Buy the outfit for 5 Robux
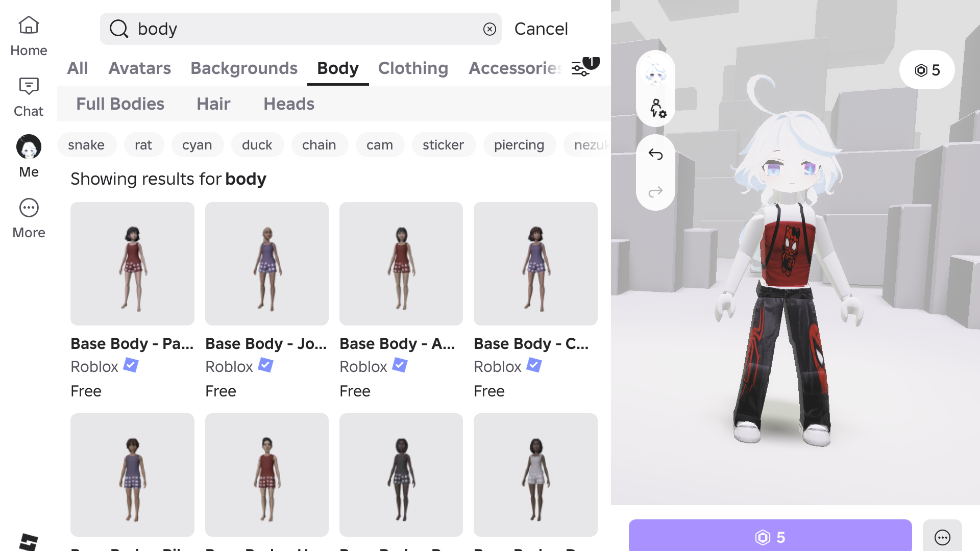 pos(770,537)
